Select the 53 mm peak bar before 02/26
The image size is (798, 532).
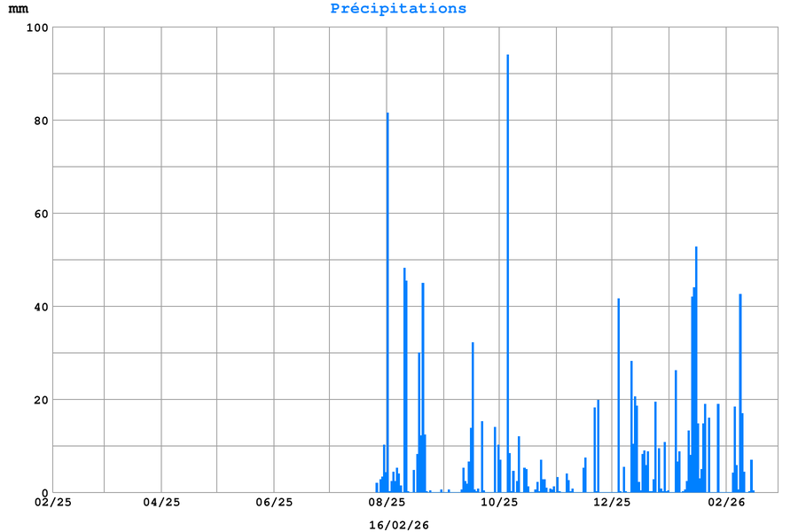coord(696,372)
